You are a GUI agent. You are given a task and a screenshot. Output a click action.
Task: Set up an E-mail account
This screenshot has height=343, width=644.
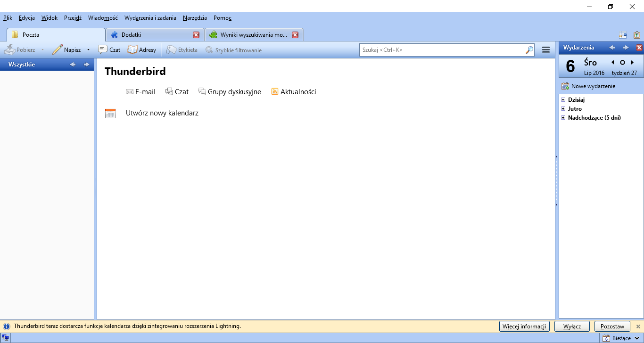tap(140, 92)
